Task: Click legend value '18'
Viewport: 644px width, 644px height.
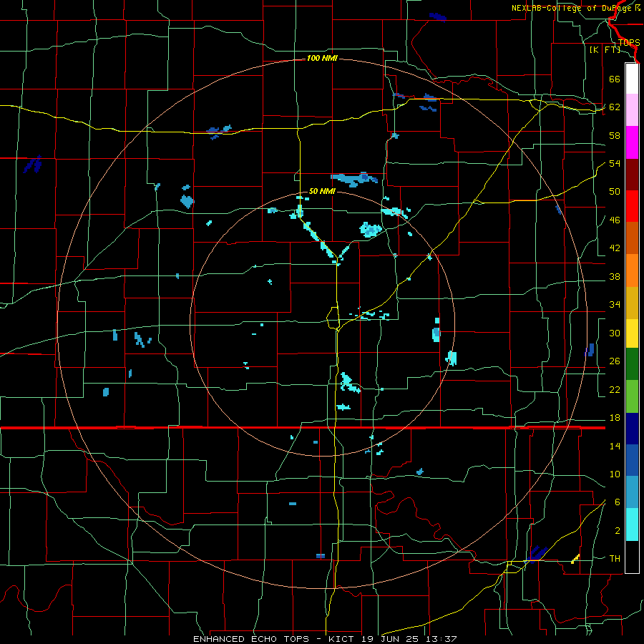Action: coord(615,418)
